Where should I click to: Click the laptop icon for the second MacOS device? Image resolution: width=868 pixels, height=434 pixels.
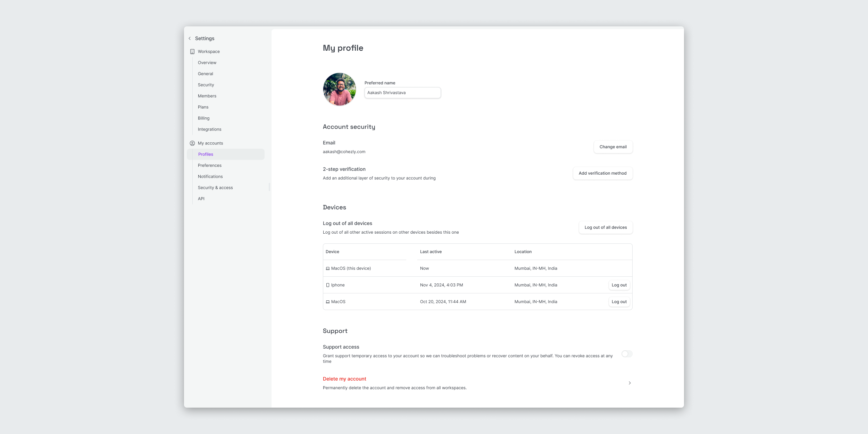[x=328, y=301]
